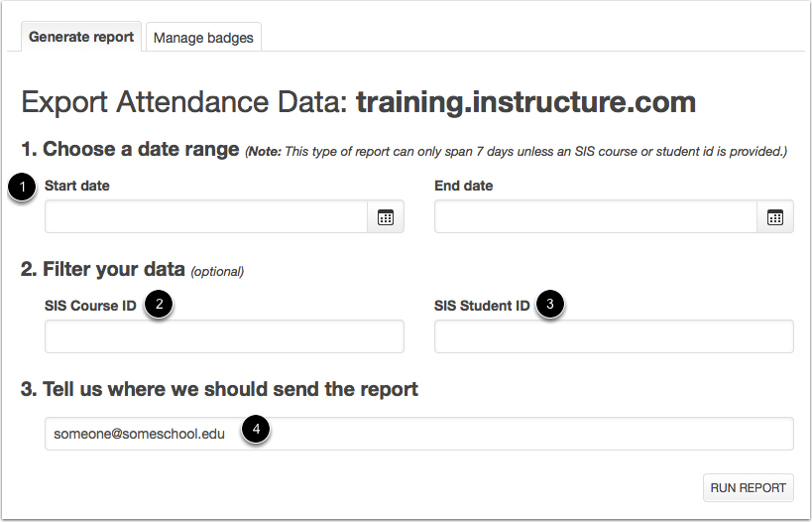Click the SIS Course ID label
Screen dimensions: 812x522
click(90, 306)
